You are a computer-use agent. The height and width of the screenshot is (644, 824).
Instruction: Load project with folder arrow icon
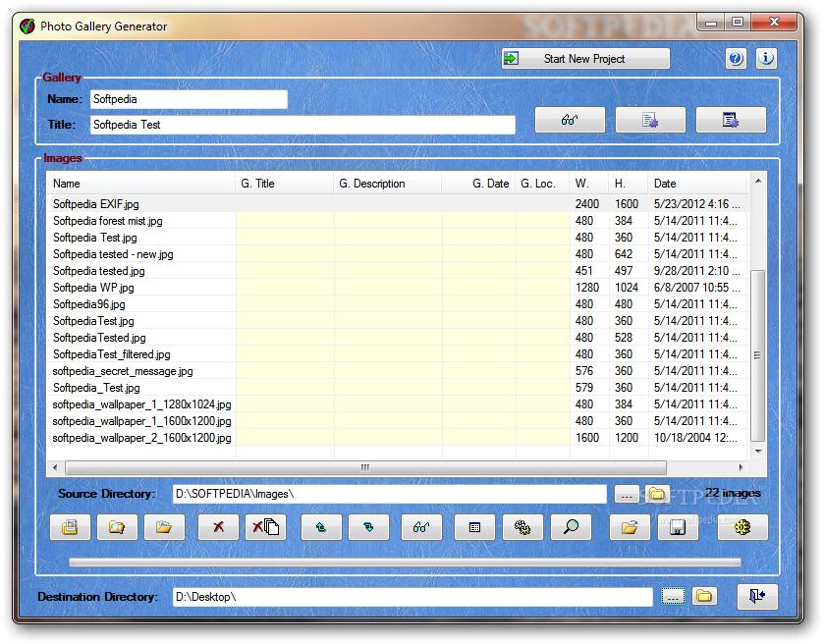coord(630,527)
